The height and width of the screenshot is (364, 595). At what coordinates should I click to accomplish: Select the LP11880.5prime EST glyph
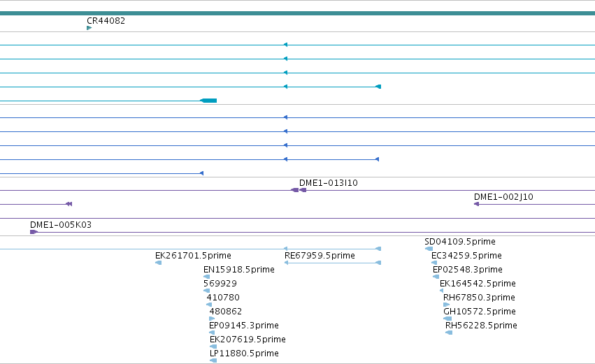[x=213, y=361]
